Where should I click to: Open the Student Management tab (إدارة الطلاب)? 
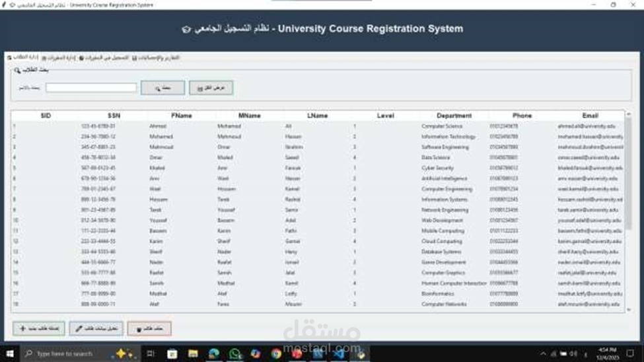tap(23, 57)
